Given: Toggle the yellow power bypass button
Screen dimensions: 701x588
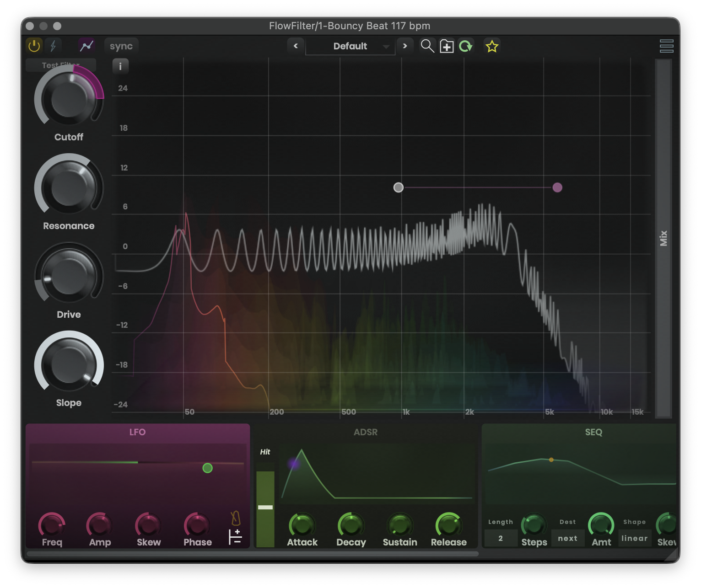Looking at the screenshot, I should pos(34,46).
